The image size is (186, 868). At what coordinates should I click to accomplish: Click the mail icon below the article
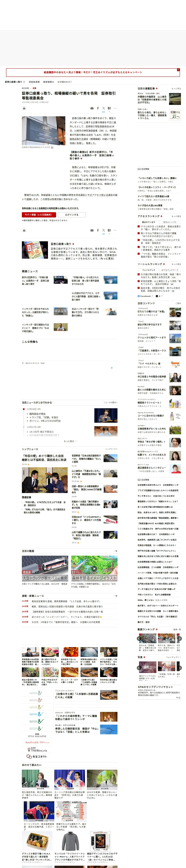[x=92, y=230]
